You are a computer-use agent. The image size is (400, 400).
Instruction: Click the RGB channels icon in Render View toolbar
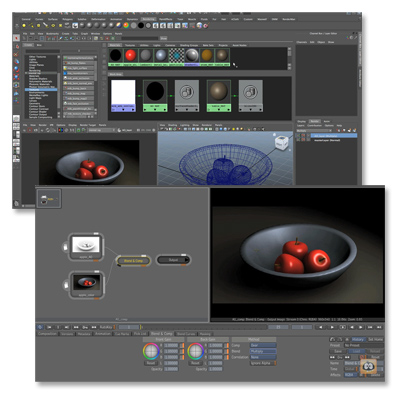(61, 130)
